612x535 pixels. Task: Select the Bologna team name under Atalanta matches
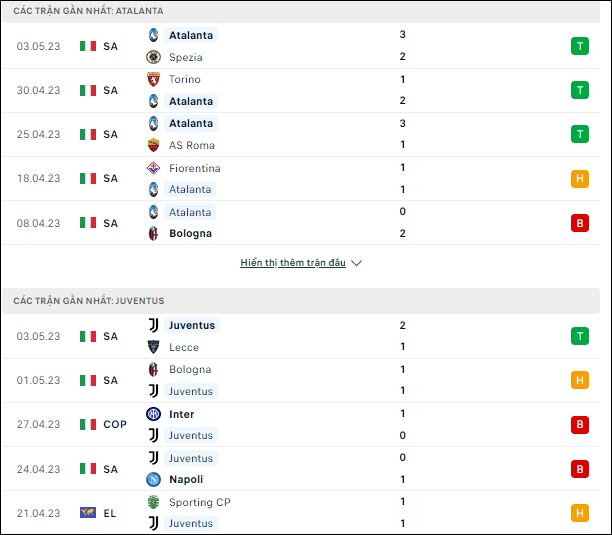190,233
